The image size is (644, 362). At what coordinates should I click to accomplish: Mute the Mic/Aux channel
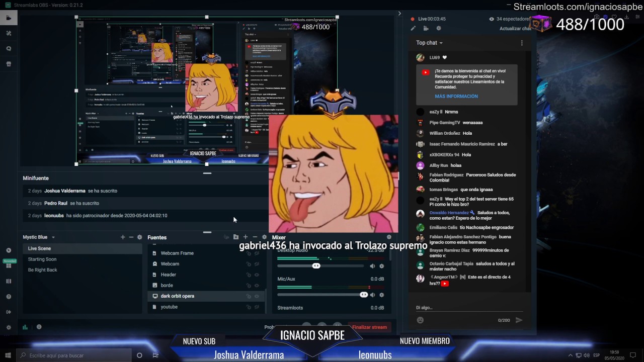point(372,295)
